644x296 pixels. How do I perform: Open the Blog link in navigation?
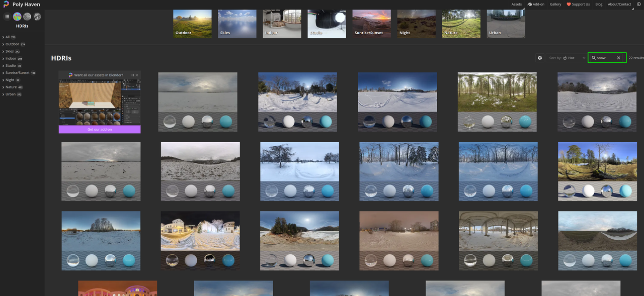tap(599, 4)
